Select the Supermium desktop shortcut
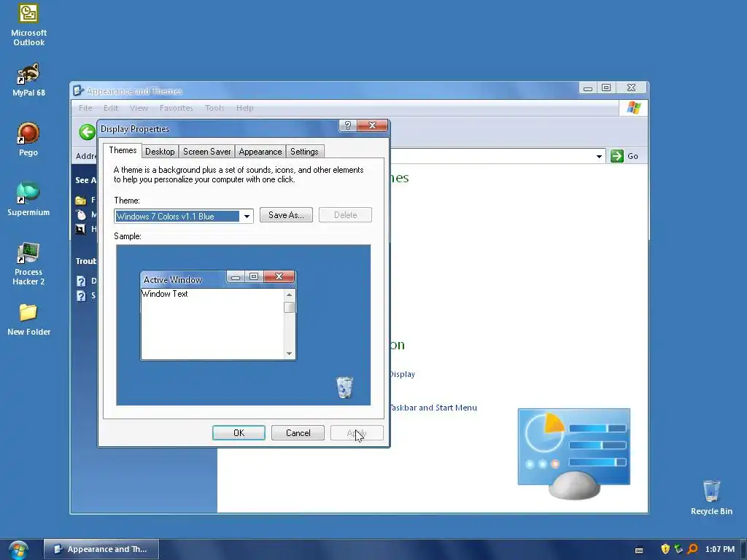Viewport: 747px width, 560px height. pyautogui.click(x=28, y=198)
